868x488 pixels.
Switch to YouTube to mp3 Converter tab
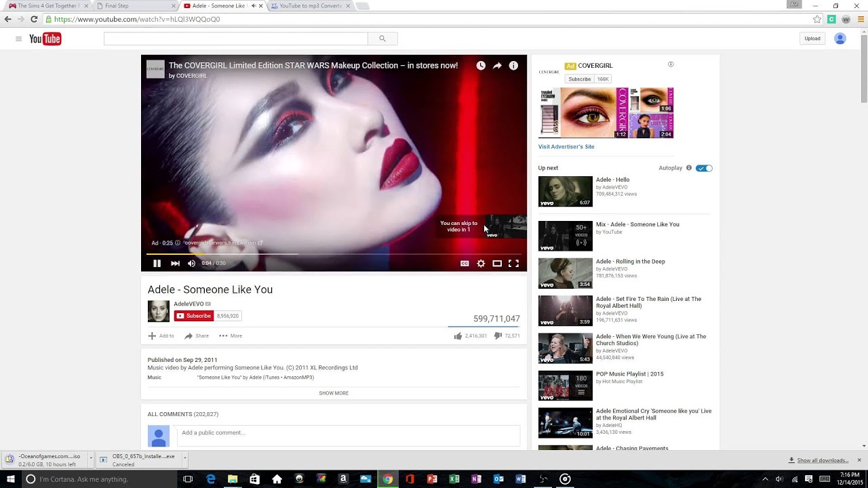(x=311, y=6)
